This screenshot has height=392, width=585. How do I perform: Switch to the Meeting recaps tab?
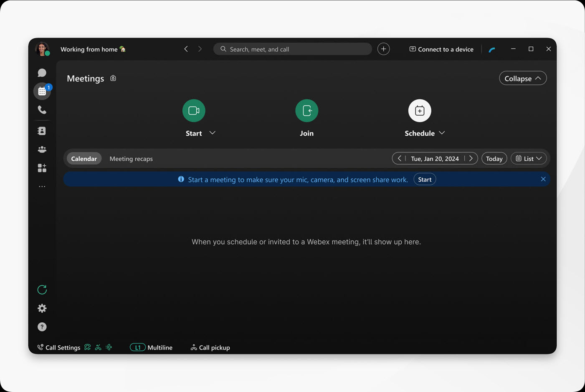coord(131,159)
